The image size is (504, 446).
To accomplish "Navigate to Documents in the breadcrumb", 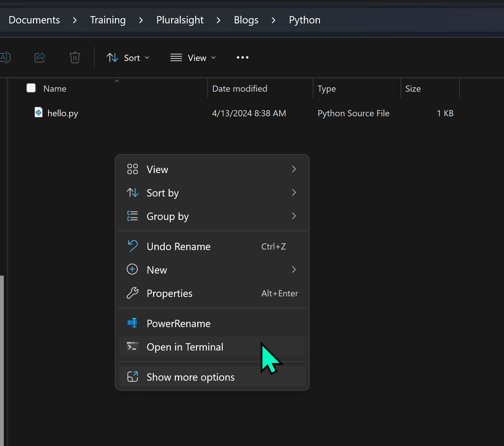I will [34, 20].
